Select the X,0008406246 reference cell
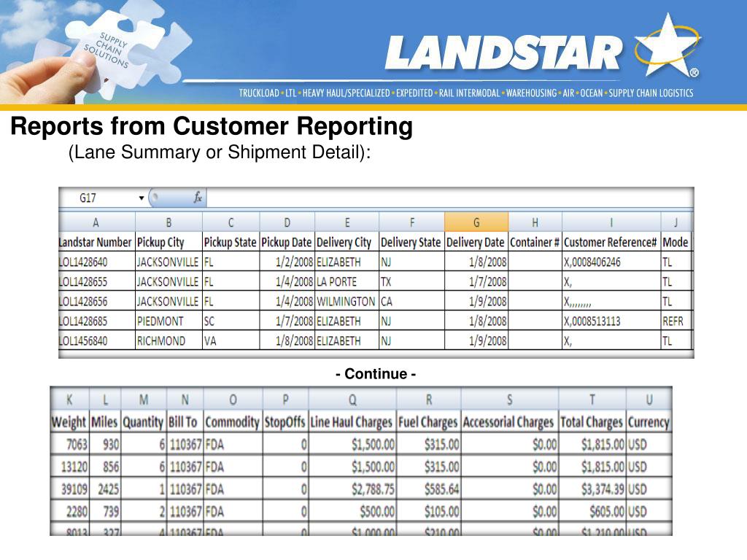Viewport: 747px width, 560px height. [x=612, y=262]
